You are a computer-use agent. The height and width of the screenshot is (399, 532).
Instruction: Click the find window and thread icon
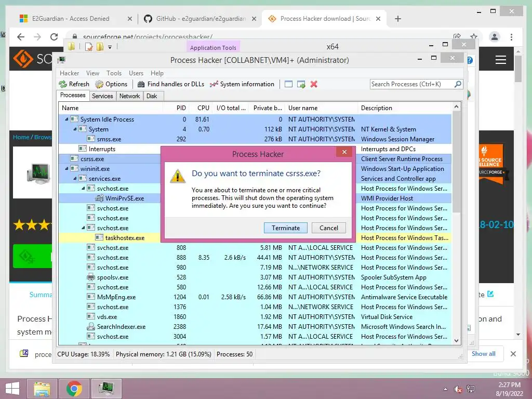point(301,84)
